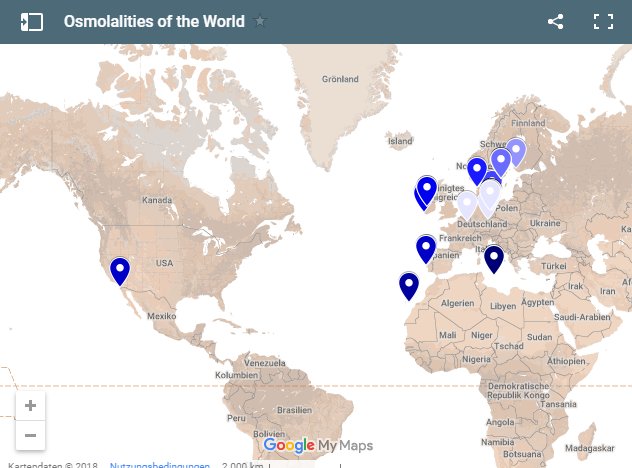Click the Google My Maps logo
Image resolution: width=632 pixels, height=468 pixels.
click(318, 445)
